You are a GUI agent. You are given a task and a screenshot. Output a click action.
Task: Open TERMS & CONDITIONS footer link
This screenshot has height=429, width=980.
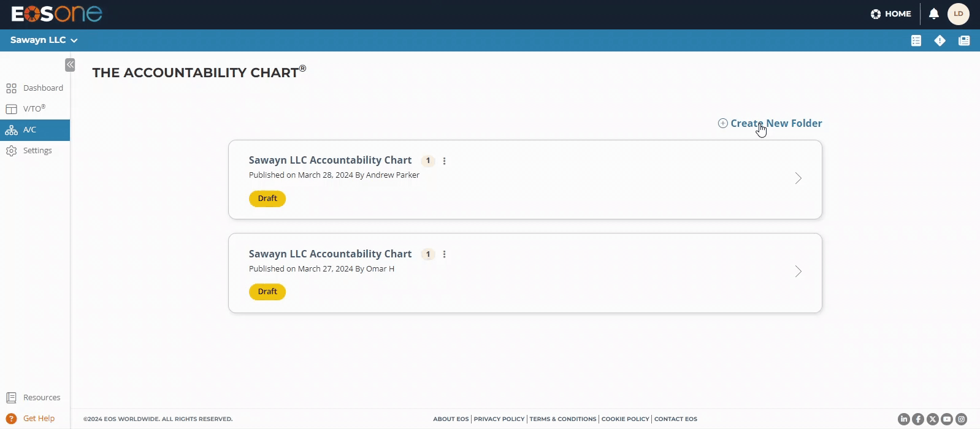pyautogui.click(x=563, y=419)
